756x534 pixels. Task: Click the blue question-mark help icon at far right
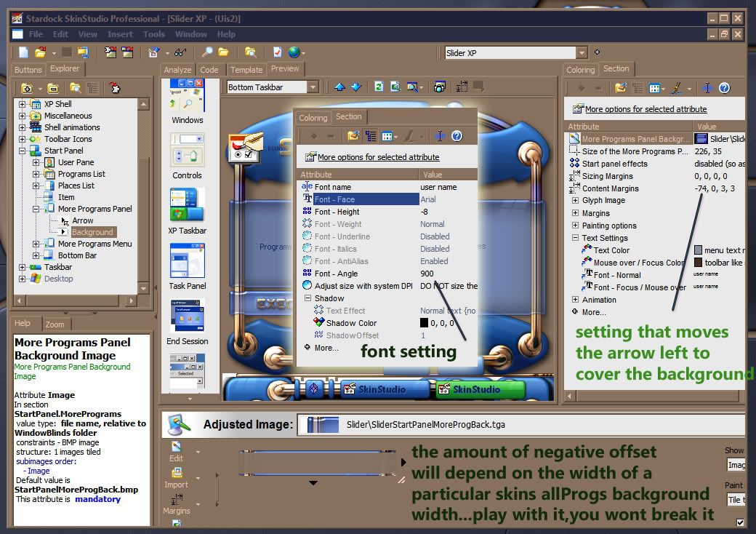pos(724,88)
